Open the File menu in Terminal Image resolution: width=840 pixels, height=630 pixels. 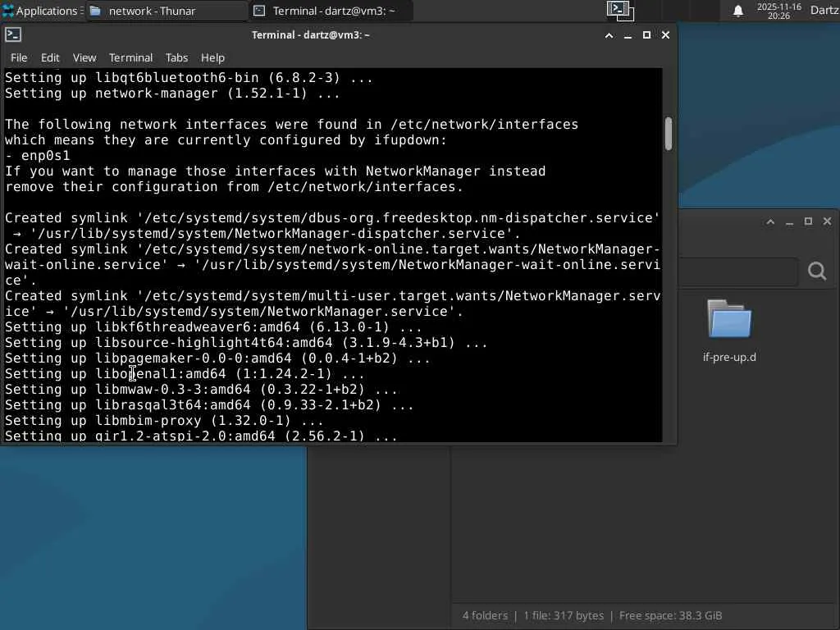[x=19, y=57]
